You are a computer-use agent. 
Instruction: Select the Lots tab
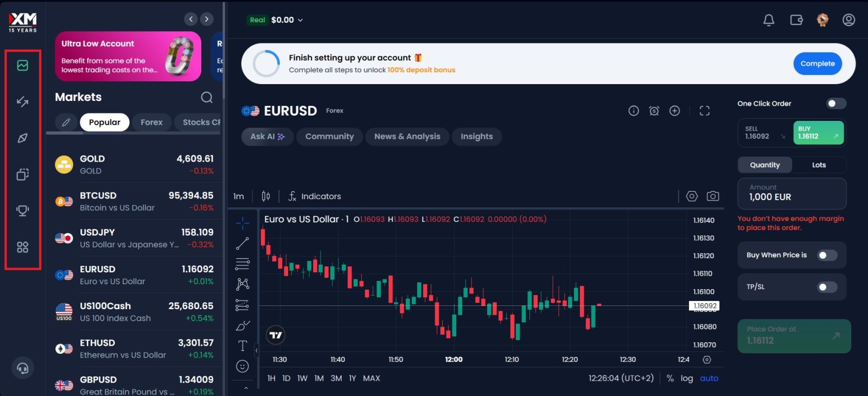(x=819, y=165)
